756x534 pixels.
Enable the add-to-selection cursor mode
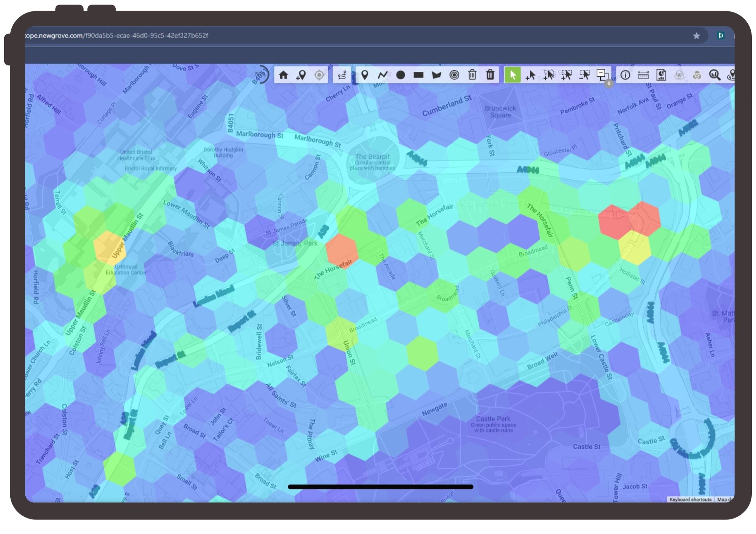click(x=530, y=75)
